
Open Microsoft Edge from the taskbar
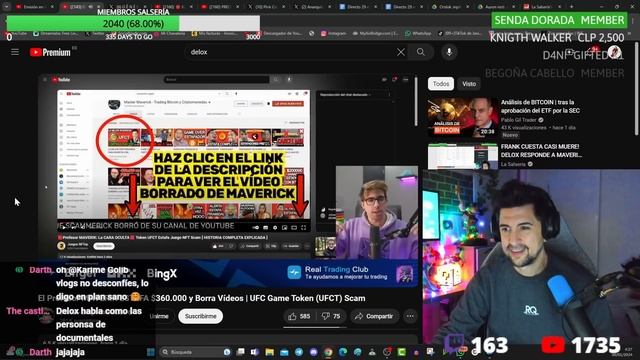point(343,352)
